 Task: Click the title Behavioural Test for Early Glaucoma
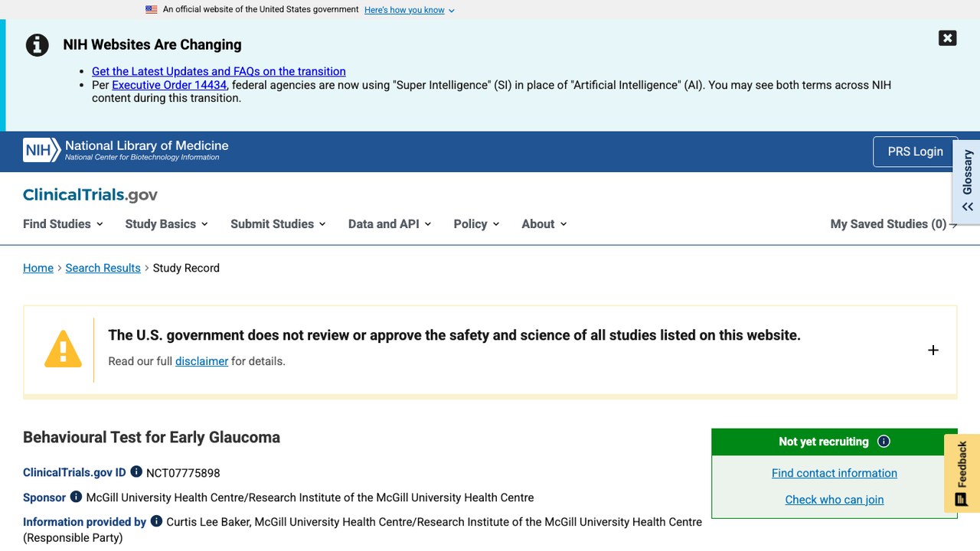(152, 438)
